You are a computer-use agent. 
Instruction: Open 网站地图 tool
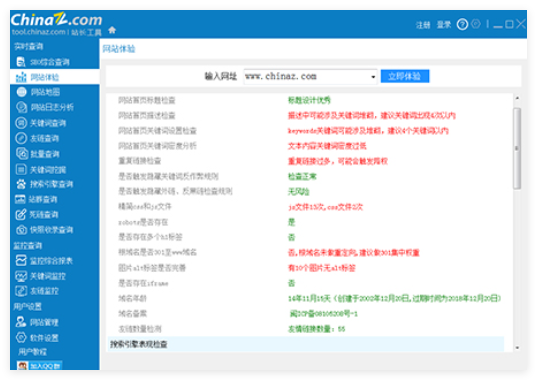[38, 92]
